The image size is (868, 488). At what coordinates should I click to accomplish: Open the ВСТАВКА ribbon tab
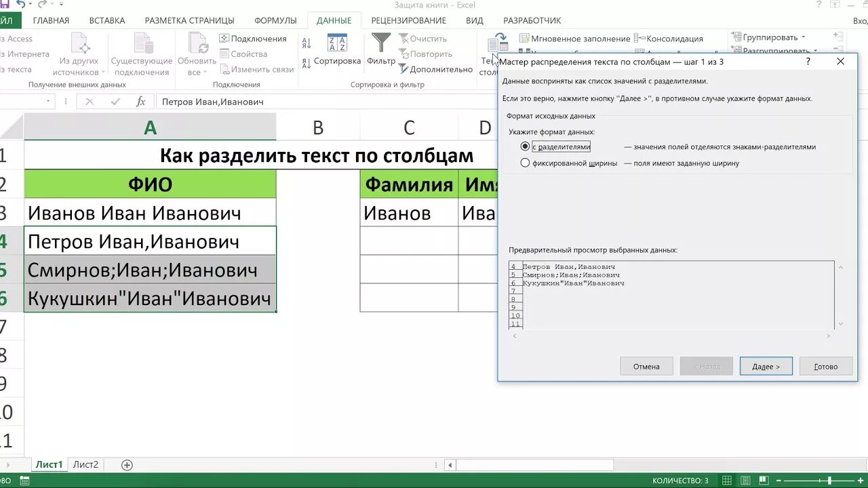(x=107, y=20)
